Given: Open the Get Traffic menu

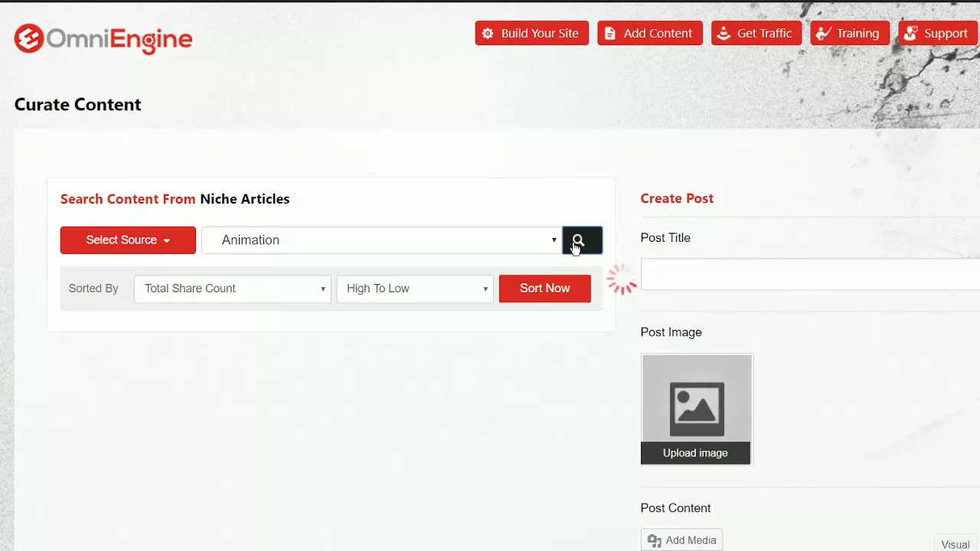Looking at the screenshot, I should [x=756, y=33].
